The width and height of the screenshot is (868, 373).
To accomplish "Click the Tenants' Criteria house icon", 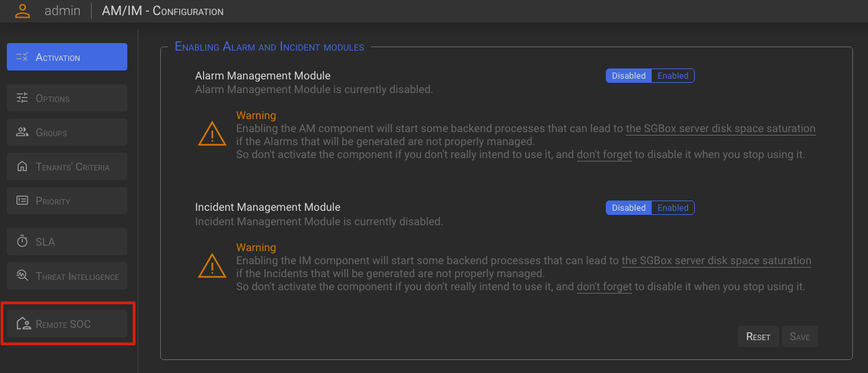I will pos(22,167).
